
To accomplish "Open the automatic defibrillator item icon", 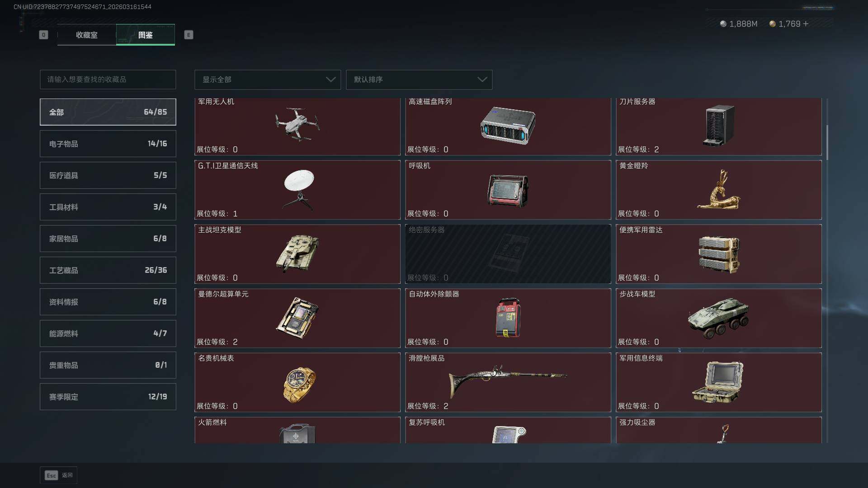I will click(508, 318).
